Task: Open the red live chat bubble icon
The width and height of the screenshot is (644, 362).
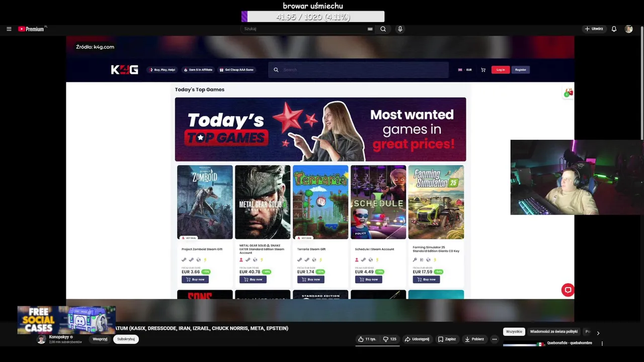Action: point(568,290)
